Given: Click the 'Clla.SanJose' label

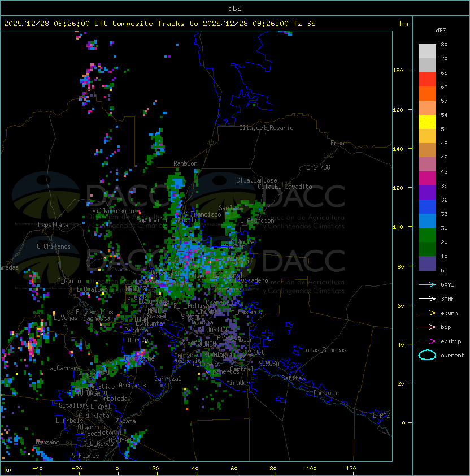Looking at the screenshot, I should pos(256,180).
